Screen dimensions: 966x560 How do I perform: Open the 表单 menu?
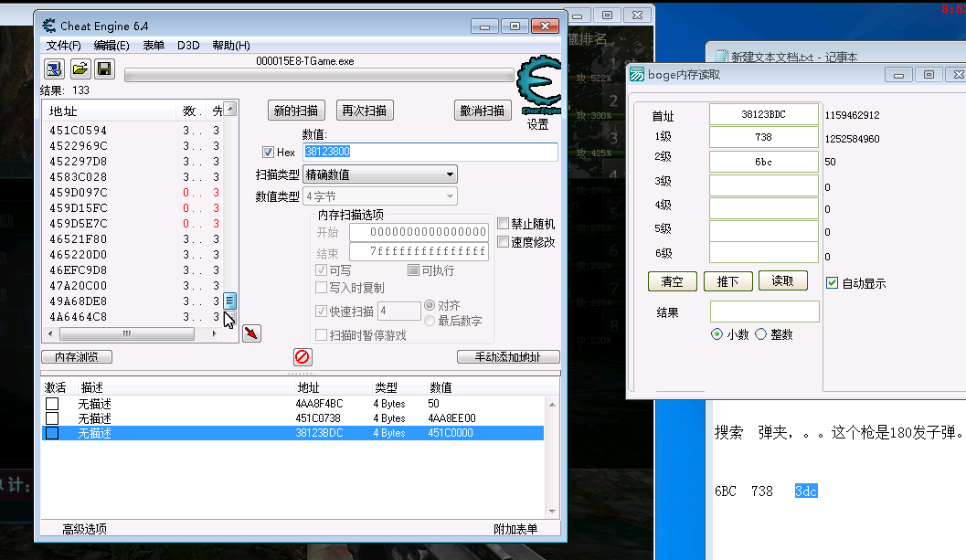(154, 46)
